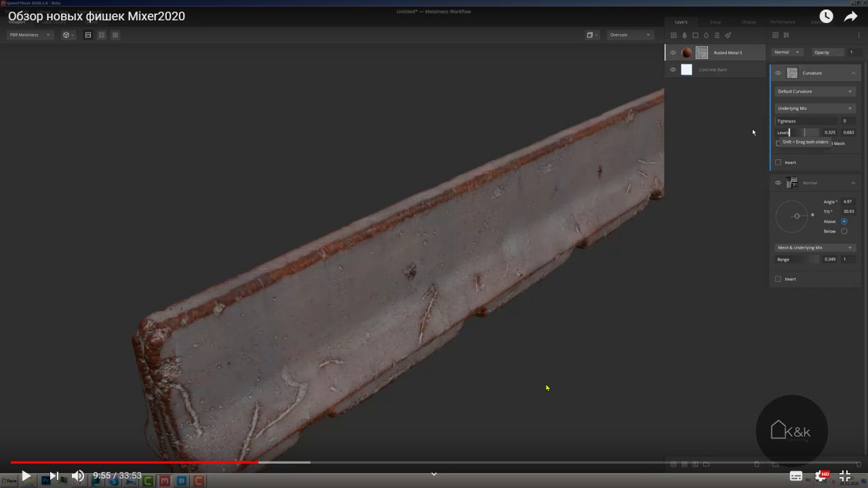The width and height of the screenshot is (868, 488).
Task: Switch to single image view icon
Action: (88, 35)
